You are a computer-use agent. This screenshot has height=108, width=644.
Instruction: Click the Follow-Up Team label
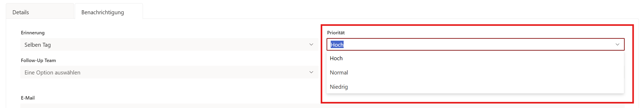point(38,60)
